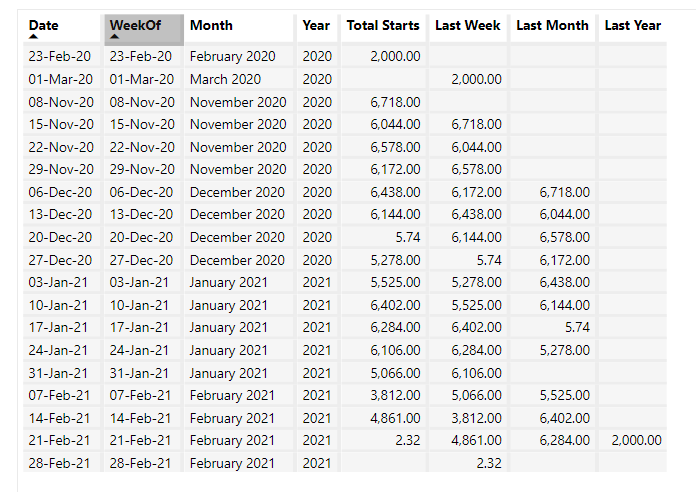Image resolution: width=696 pixels, height=492 pixels.
Task: Select the Month column header
Action: tap(211, 25)
